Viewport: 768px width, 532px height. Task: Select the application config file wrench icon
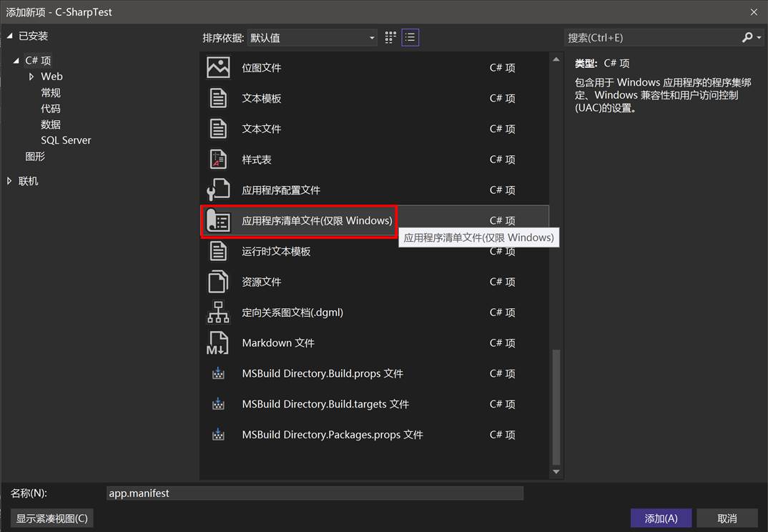(x=218, y=190)
